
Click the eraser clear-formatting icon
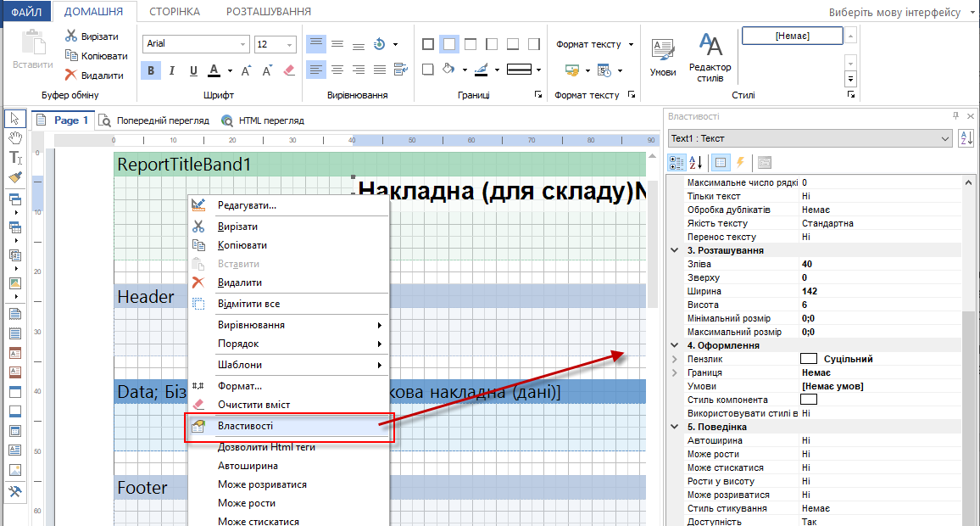coord(288,70)
